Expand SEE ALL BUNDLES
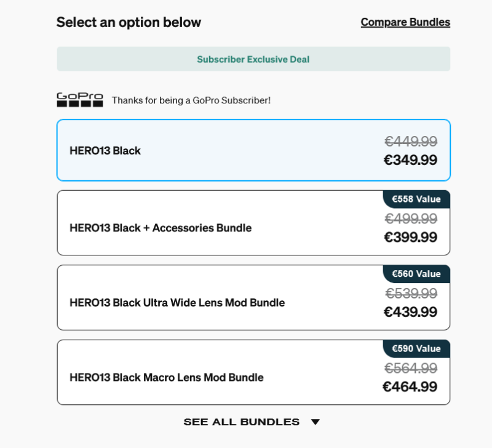 coord(242,422)
